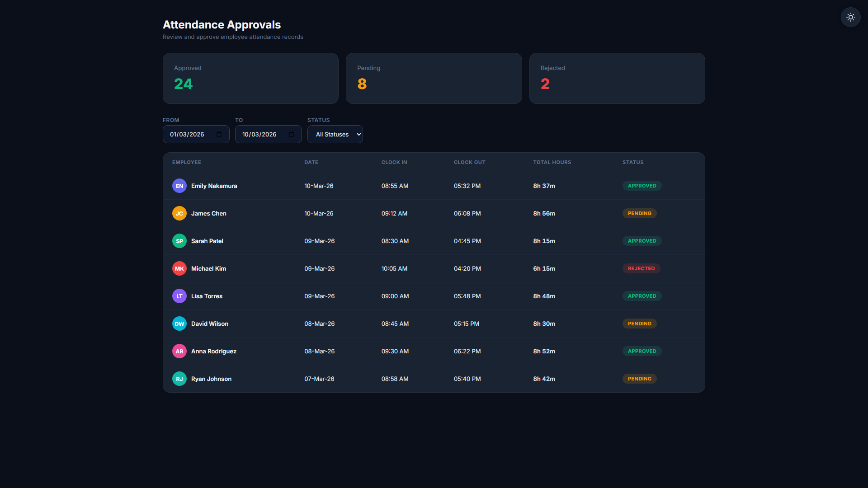The width and height of the screenshot is (868, 488).
Task: Click James Chen's clock-out time 06:08 PM
Action: [467, 213]
